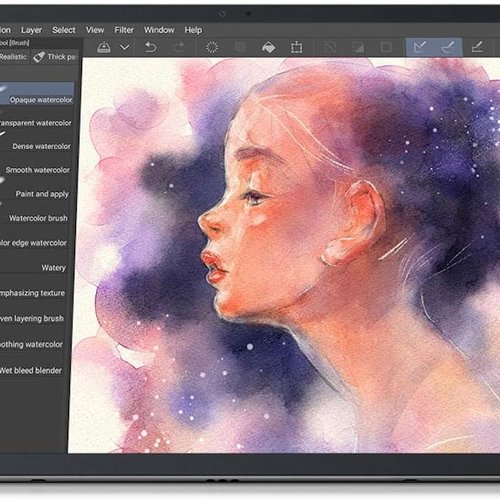
Task: Click the Clear layer toolbar icon
Action: (x=104, y=47)
